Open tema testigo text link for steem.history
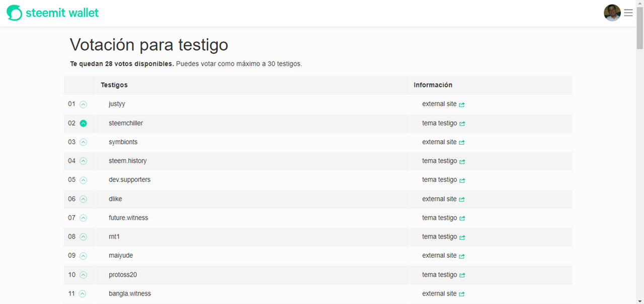 tap(439, 161)
